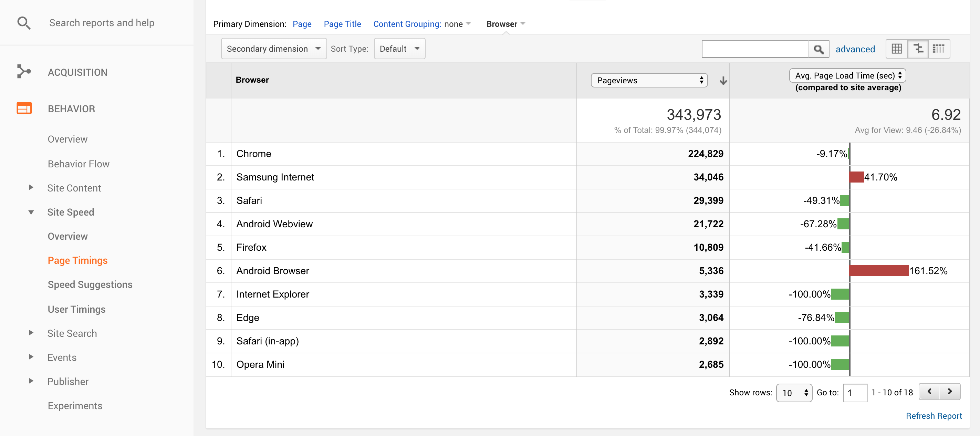Go to next page of rows
The image size is (980, 436).
coord(950,392)
